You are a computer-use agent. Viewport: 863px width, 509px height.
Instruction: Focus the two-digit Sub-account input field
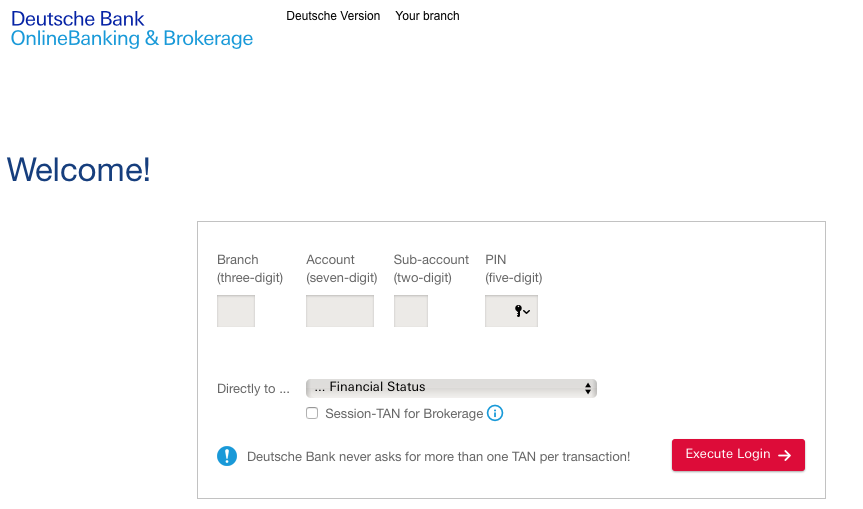click(411, 311)
